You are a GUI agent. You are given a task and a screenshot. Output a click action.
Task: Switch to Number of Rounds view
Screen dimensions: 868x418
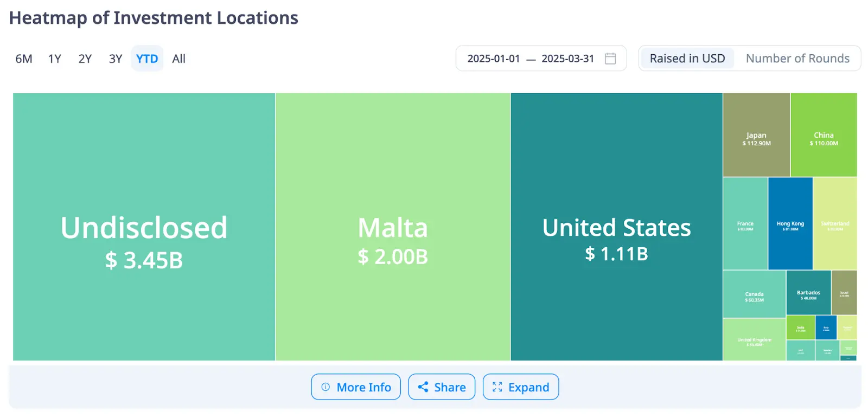point(797,59)
